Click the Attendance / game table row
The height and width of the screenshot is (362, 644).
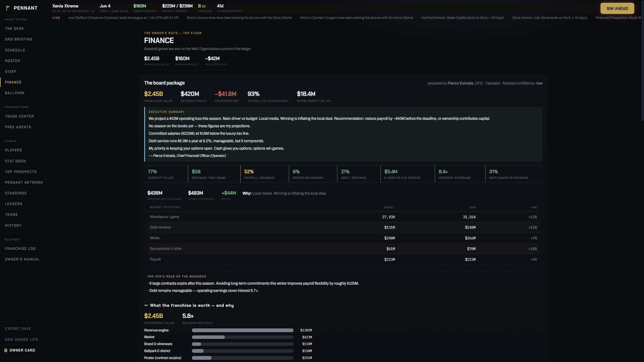click(x=343, y=217)
